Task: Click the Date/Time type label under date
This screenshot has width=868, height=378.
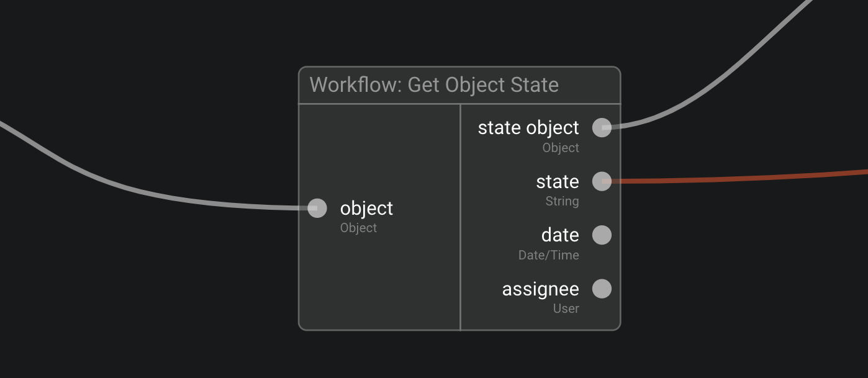Action: coord(548,254)
